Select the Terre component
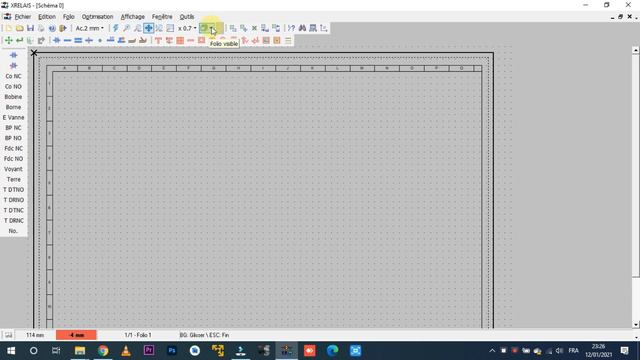640x360 pixels. [x=13, y=180]
